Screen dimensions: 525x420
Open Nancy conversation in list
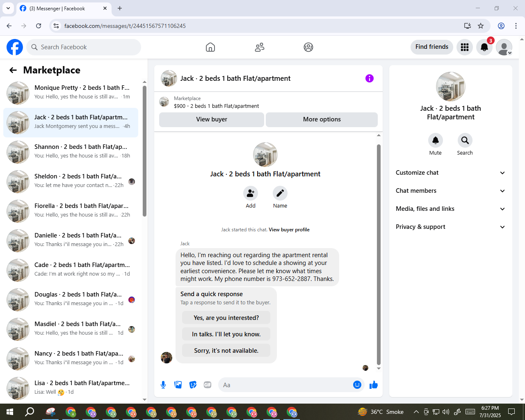point(71,359)
